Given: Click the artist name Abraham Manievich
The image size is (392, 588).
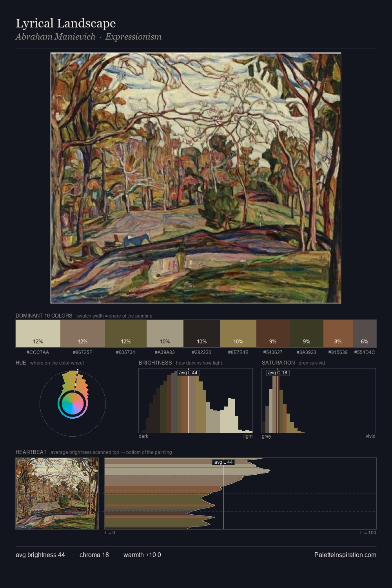Looking at the screenshot, I should pyautogui.click(x=55, y=37).
